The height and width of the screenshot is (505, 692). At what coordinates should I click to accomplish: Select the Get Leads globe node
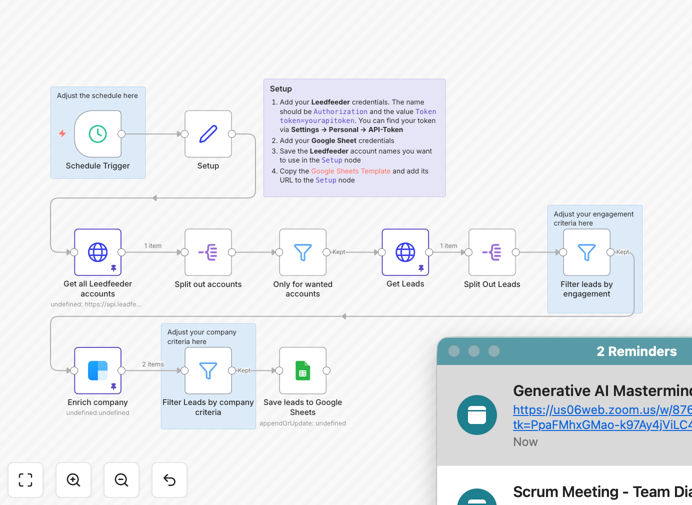click(x=405, y=252)
